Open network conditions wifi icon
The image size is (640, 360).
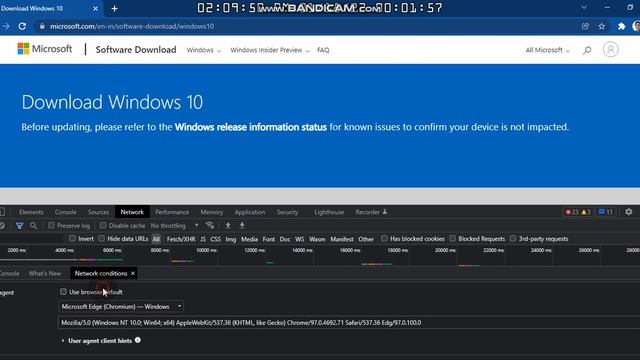point(210,225)
